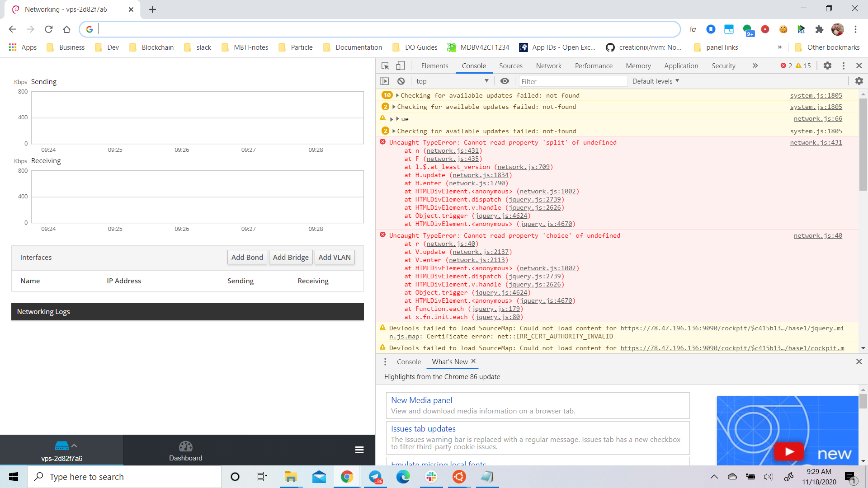868x488 pixels.
Task: Open the JavaScript context 'top' dropdown
Action: (x=452, y=81)
